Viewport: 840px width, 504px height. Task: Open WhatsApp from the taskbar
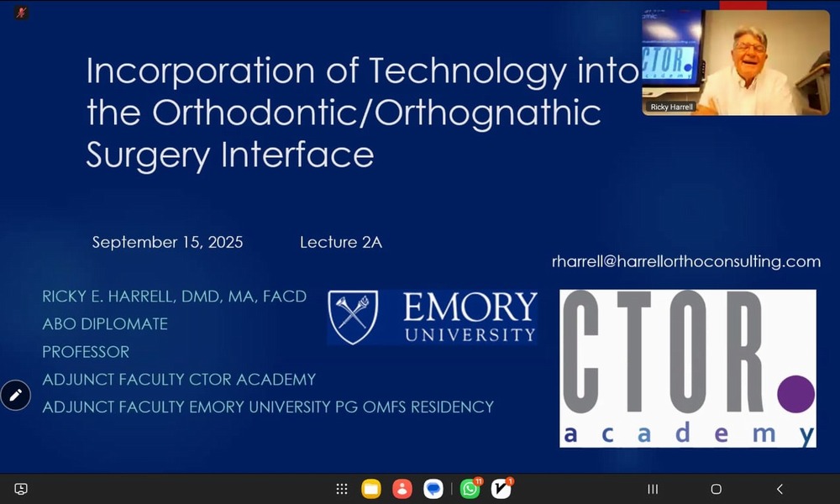470,489
